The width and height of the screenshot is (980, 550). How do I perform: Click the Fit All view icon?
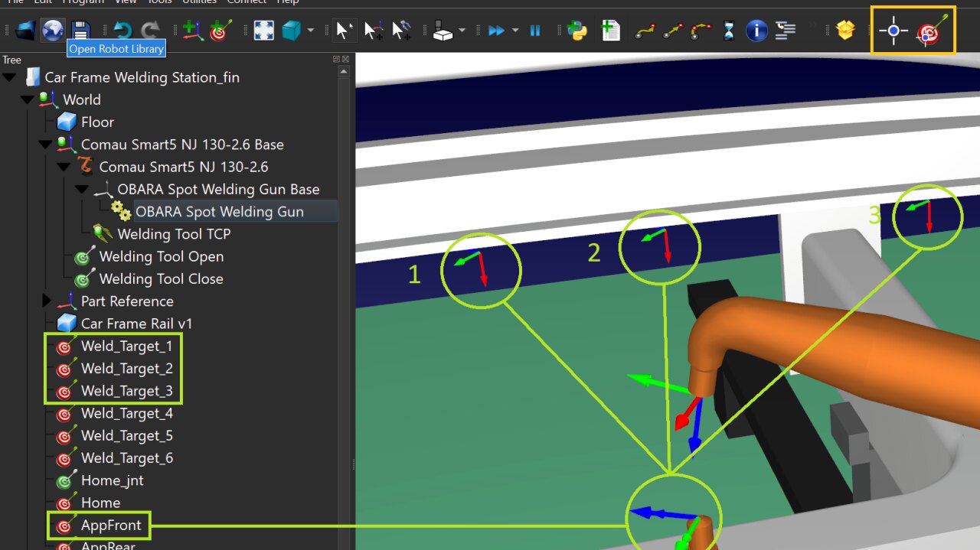263,31
